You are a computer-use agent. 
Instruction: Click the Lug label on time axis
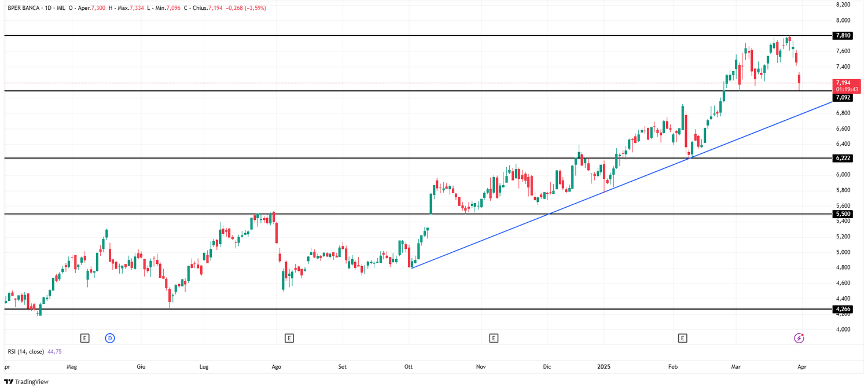pyautogui.click(x=204, y=367)
